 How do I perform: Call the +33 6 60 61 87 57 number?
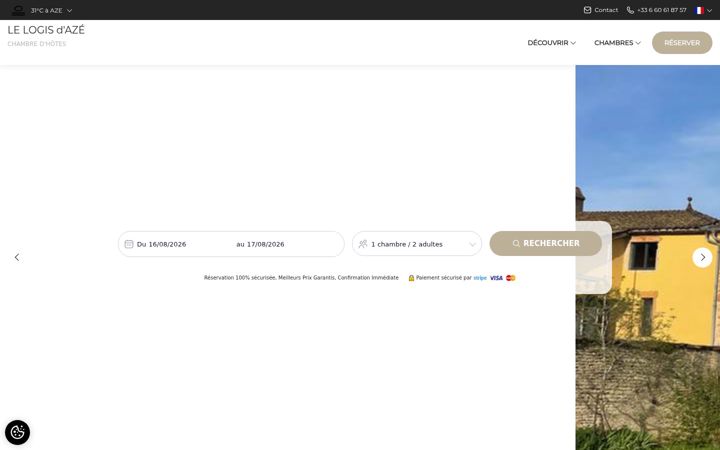(x=662, y=10)
